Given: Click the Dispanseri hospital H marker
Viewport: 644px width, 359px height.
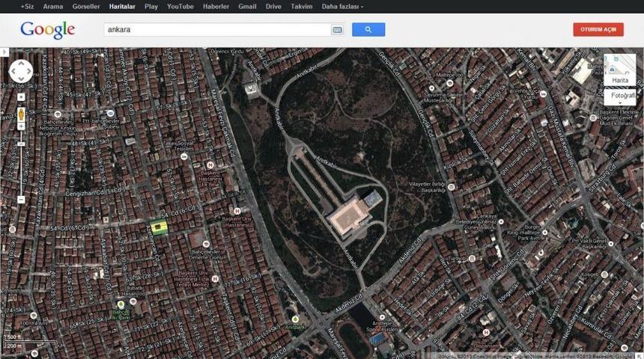Looking at the screenshot, I should [486, 332].
